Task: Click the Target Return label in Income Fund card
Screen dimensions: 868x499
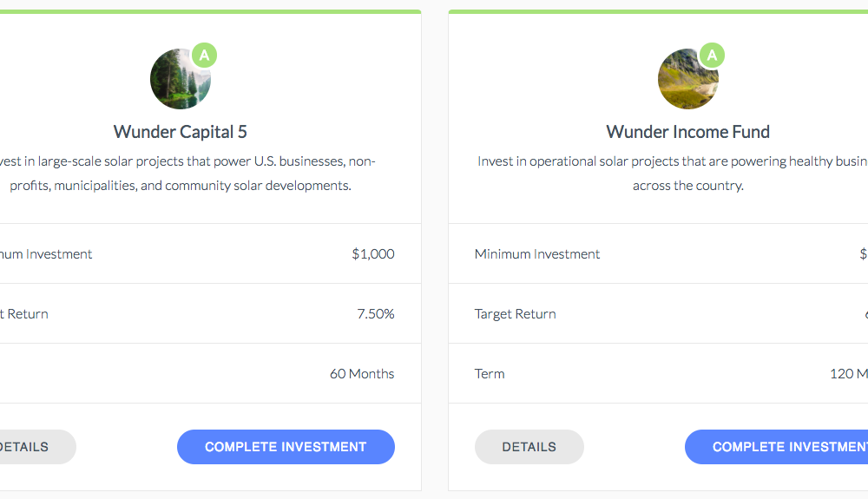Action: [x=516, y=313]
